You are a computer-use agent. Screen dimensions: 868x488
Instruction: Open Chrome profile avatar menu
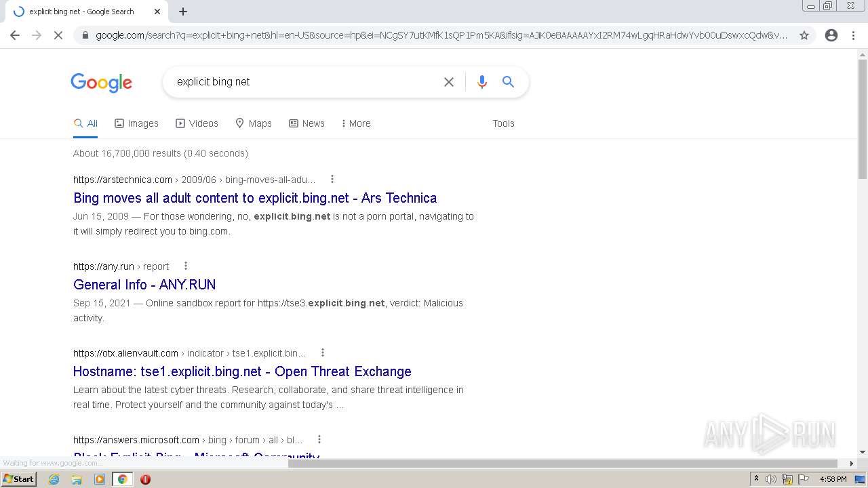831,35
